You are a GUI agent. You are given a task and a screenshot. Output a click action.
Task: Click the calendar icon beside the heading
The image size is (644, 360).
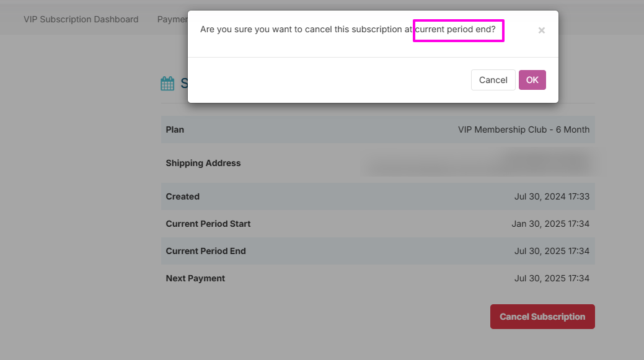coord(167,84)
